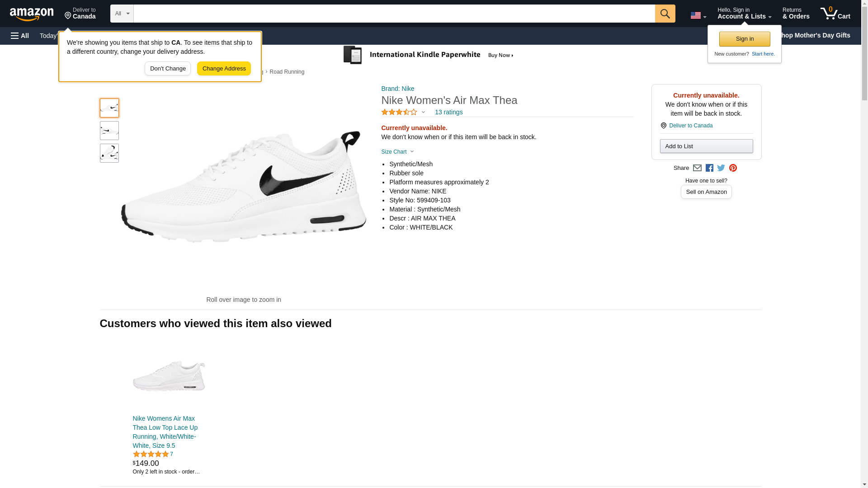Image resolution: width=868 pixels, height=488 pixels.
Task: Share product on Twitter
Action: [721, 168]
